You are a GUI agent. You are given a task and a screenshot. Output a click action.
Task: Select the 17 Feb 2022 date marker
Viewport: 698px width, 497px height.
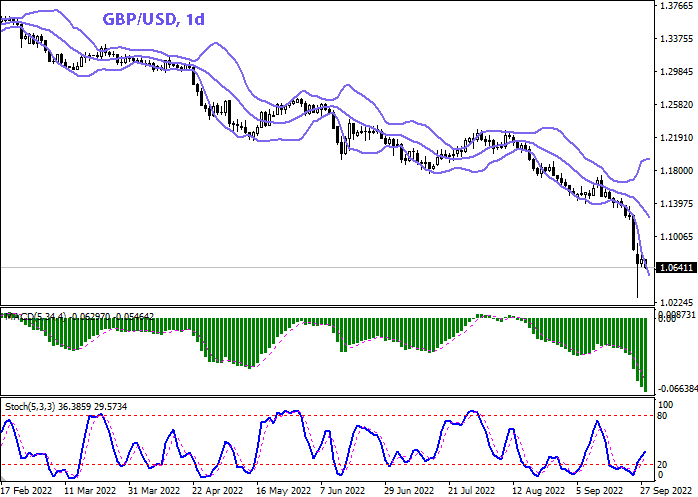pyautogui.click(x=26, y=491)
